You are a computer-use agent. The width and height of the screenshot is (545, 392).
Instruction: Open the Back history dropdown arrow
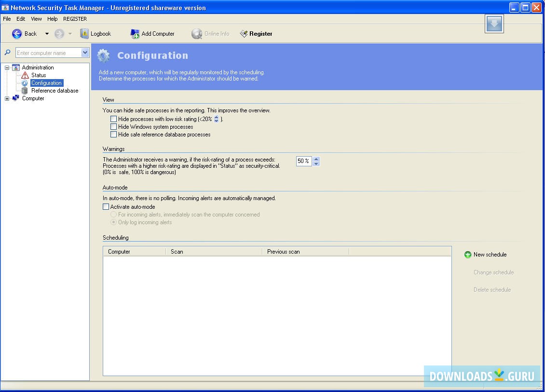(x=47, y=34)
